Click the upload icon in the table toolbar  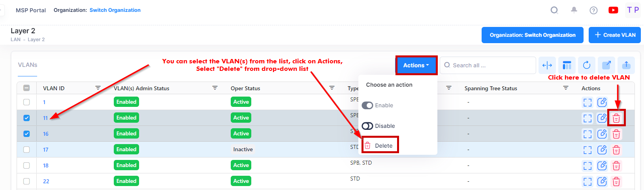[626, 65]
